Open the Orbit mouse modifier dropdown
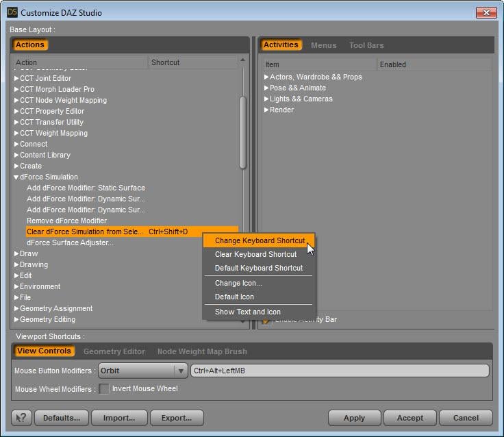This screenshot has width=504, height=437. (x=142, y=371)
